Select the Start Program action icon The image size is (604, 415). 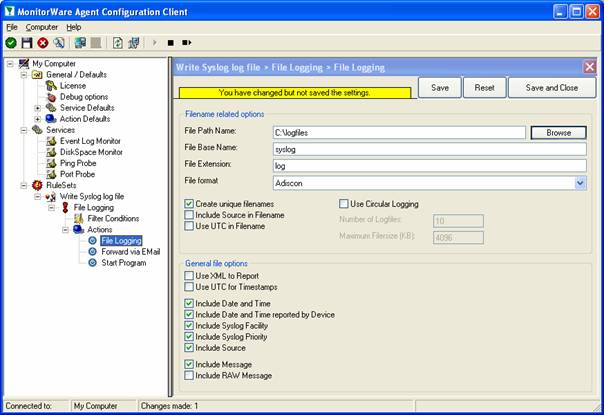pos(92,263)
